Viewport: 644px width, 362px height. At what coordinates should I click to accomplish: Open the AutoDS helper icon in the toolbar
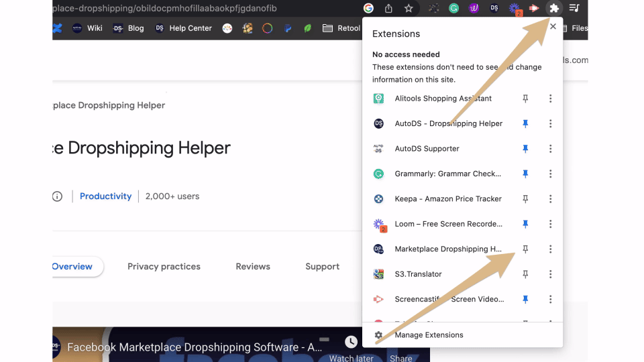coord(494,8)
